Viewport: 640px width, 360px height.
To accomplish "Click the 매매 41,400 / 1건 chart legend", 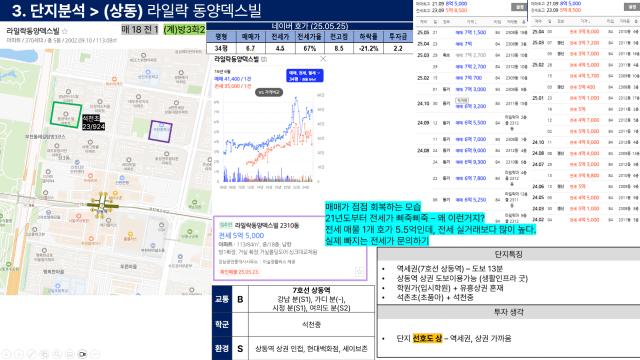I will click(x=233, y=79).
